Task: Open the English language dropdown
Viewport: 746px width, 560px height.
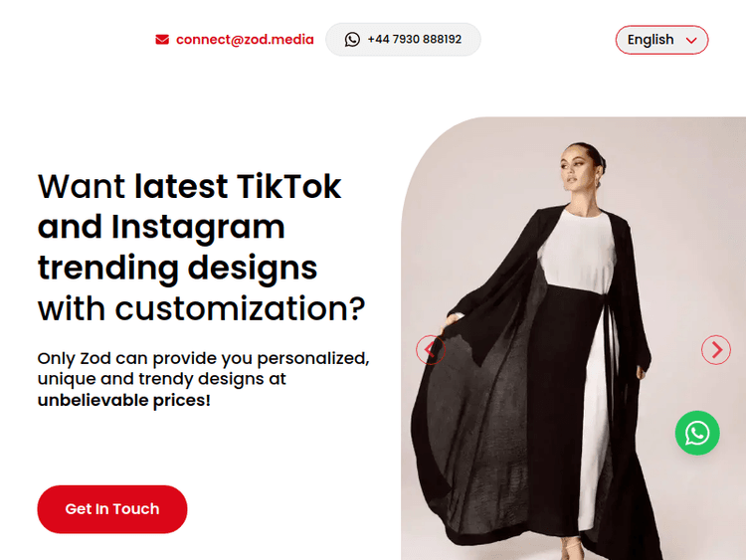Action: 661,40
